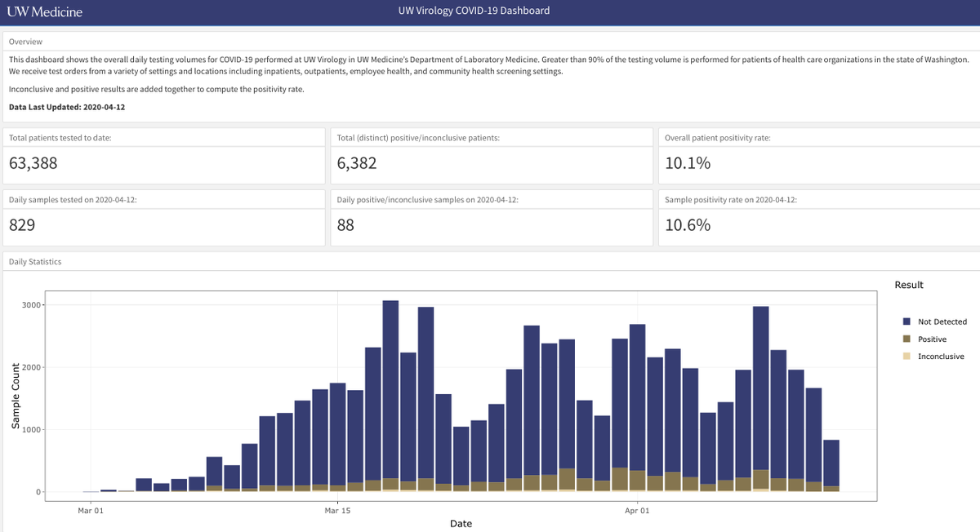Click the 10.6% sample positivity rate value

pyautogui.click(x=688, y=224)
